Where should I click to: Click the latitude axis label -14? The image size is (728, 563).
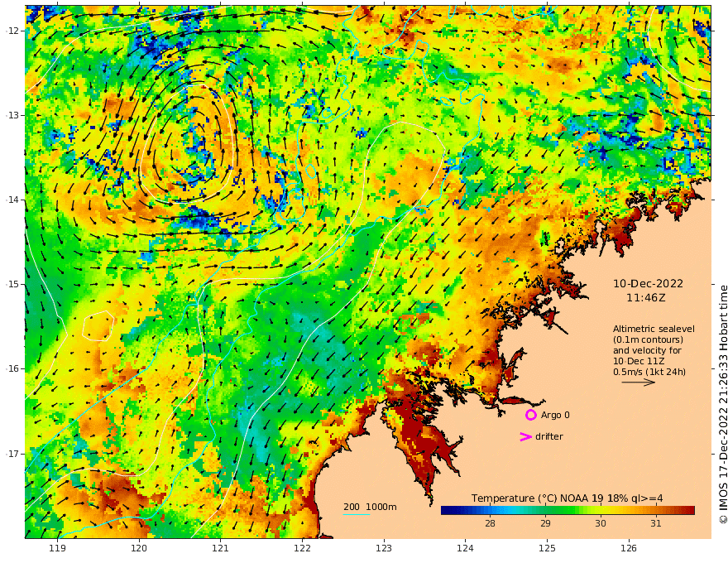12,200
